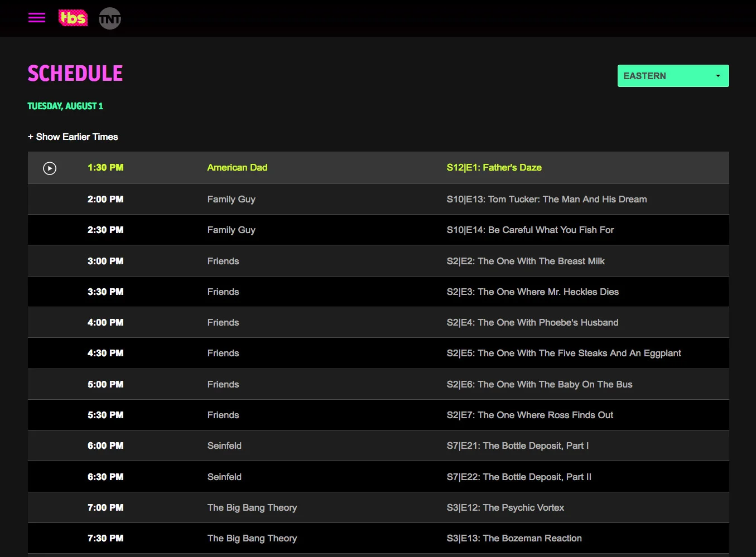Image resolution: width=756 pixels, height=557 pixels.
Task: Select Friends in the 3:30 PM row
Action: 223,292
